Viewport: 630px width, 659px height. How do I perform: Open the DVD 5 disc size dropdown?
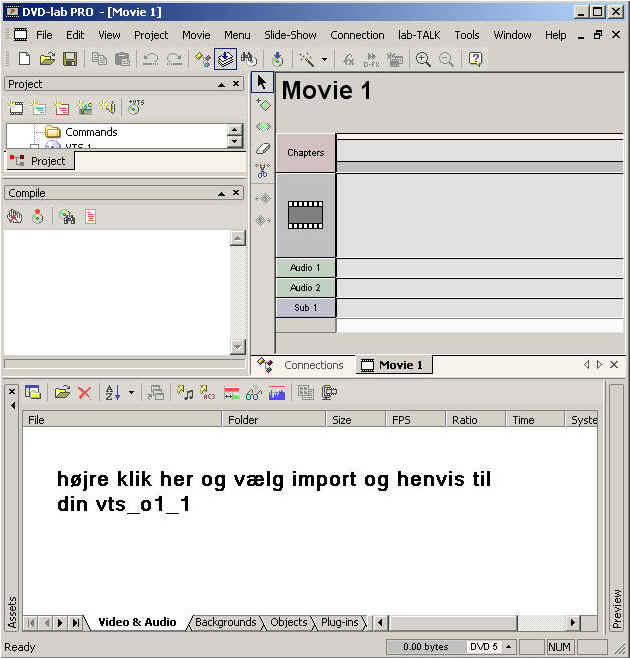coord(509,646)
